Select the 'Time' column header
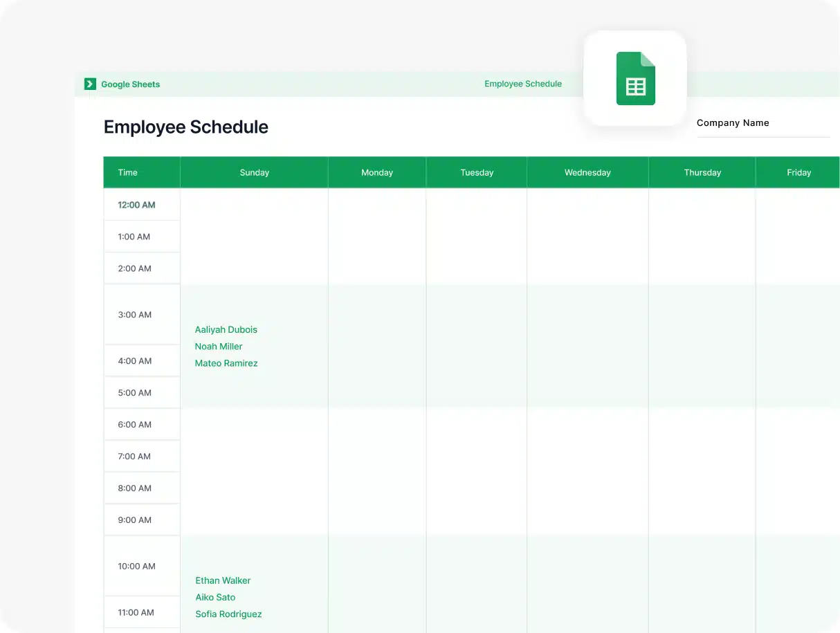The width and height of the screenshot is (840, 633). [127, 172]
